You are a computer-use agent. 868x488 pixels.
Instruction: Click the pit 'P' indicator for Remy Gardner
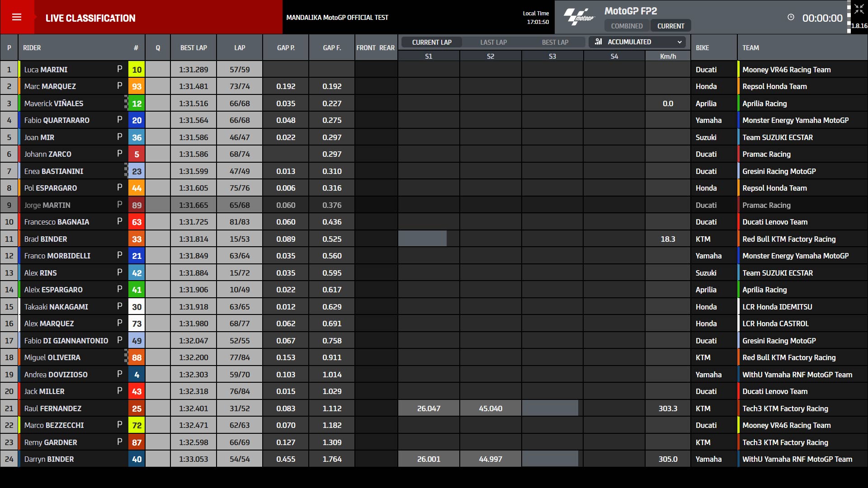point(120,442)
